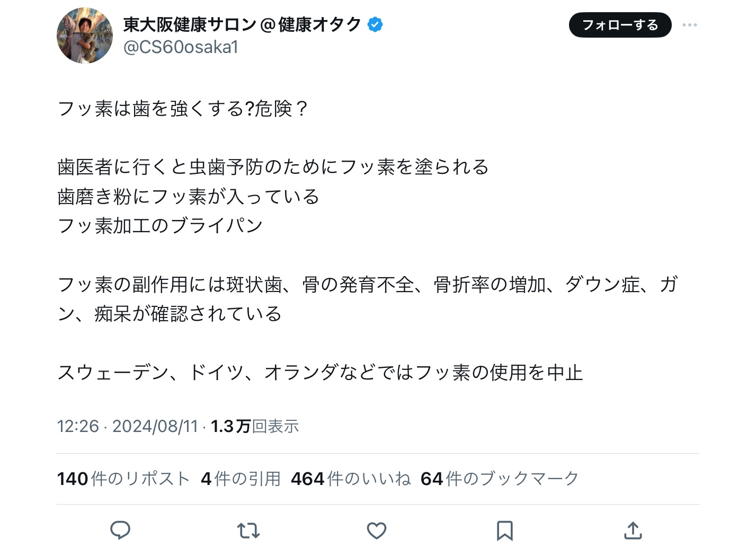Repost this tweet using the retweet icon

(248, 530)
